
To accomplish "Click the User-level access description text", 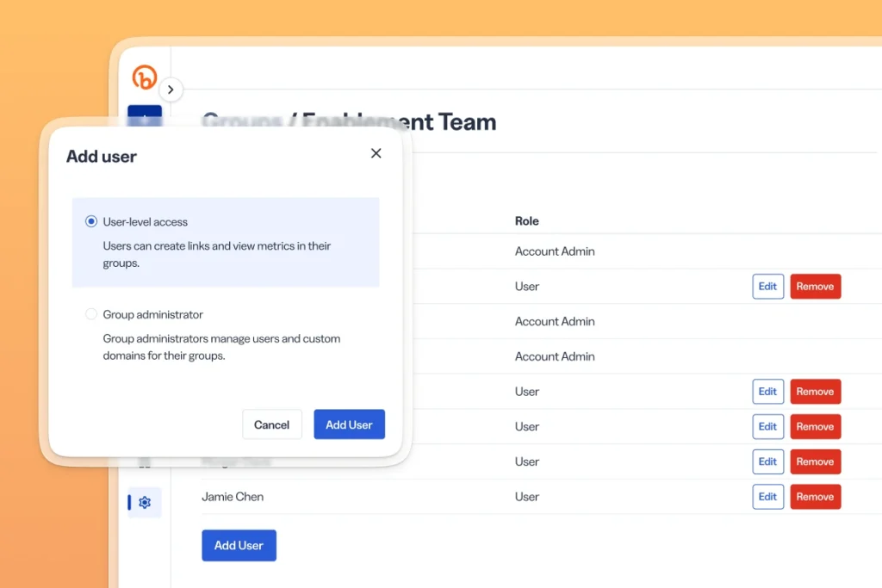I will click(216, 254).
